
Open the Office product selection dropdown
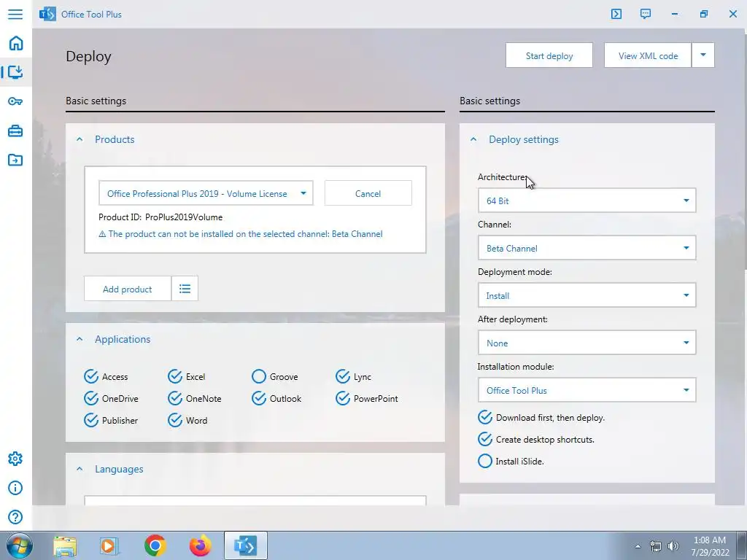[x=206, y=192]
